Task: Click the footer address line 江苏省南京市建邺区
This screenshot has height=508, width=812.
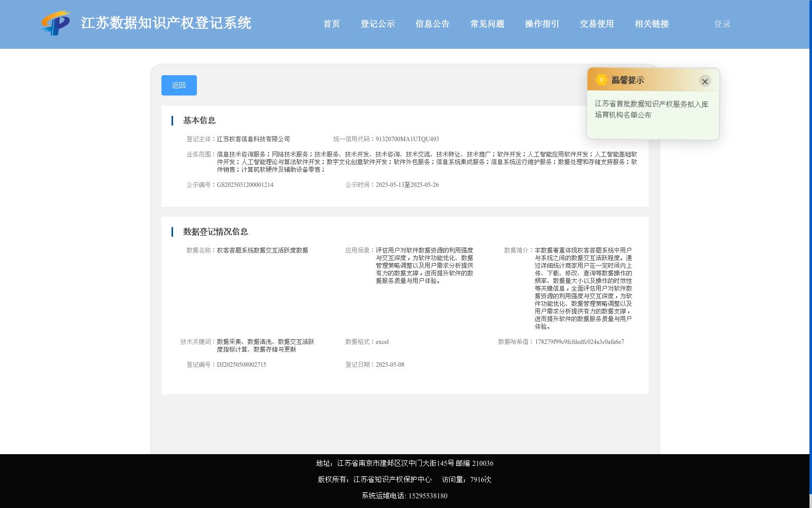Action: point(404,463)
